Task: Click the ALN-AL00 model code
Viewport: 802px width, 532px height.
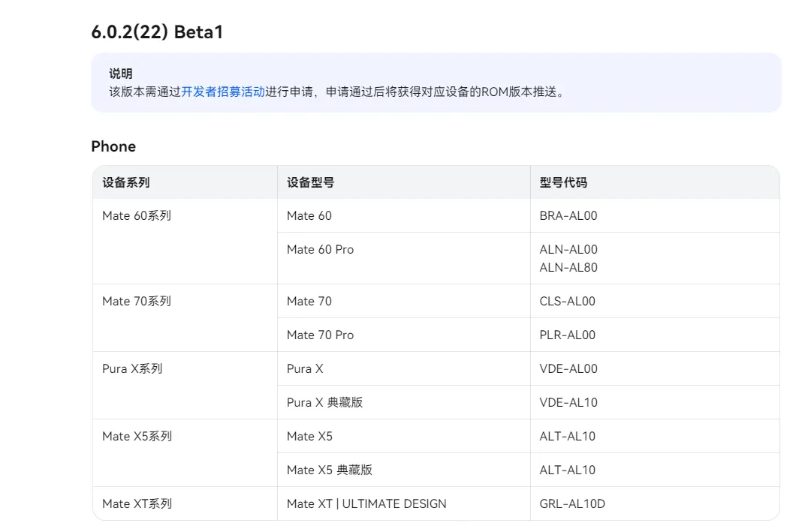Action: click(568, 249)
